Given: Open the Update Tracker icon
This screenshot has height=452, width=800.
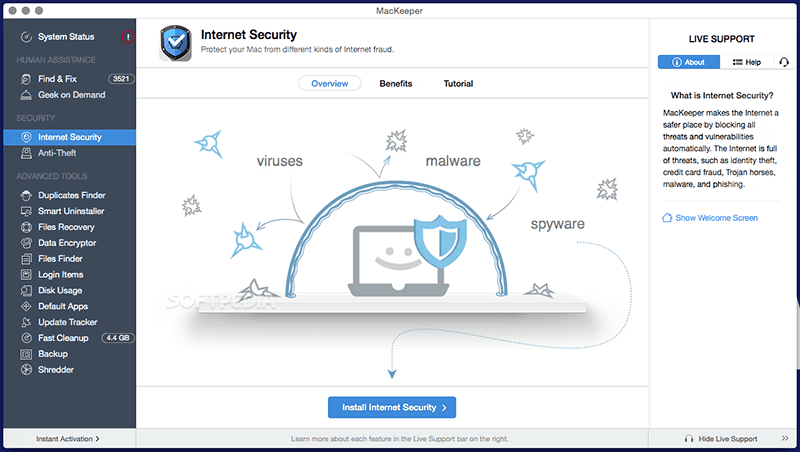Looking at the screenshot, I should pos(26,322).
